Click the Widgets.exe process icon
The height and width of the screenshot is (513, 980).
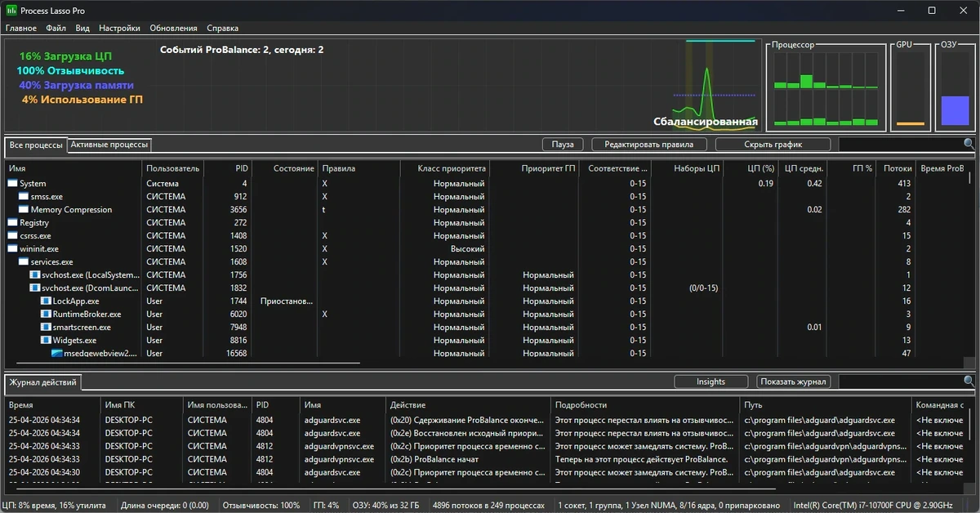point(46,341)
